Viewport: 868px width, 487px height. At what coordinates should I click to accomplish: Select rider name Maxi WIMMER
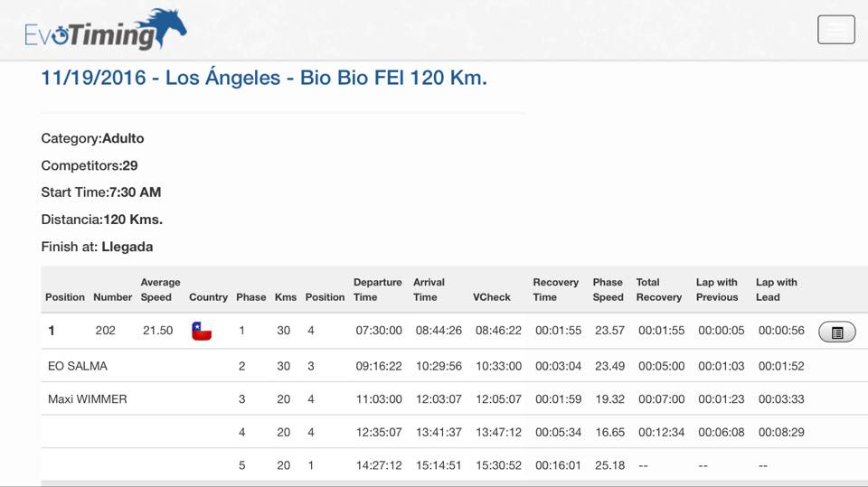tap(88, 399)
